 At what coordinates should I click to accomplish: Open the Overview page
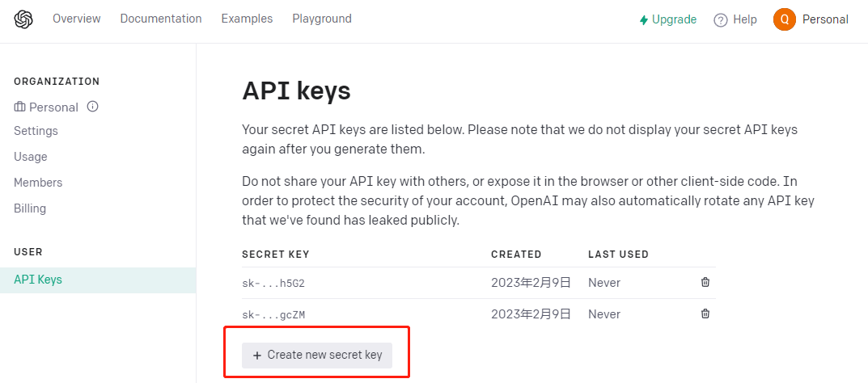click(x=77, y=19)
